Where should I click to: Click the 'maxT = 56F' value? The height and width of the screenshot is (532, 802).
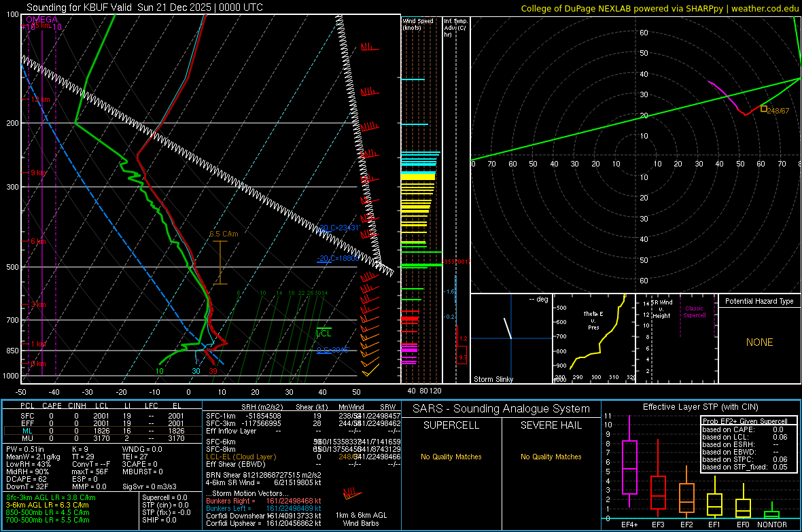(90, 472)
